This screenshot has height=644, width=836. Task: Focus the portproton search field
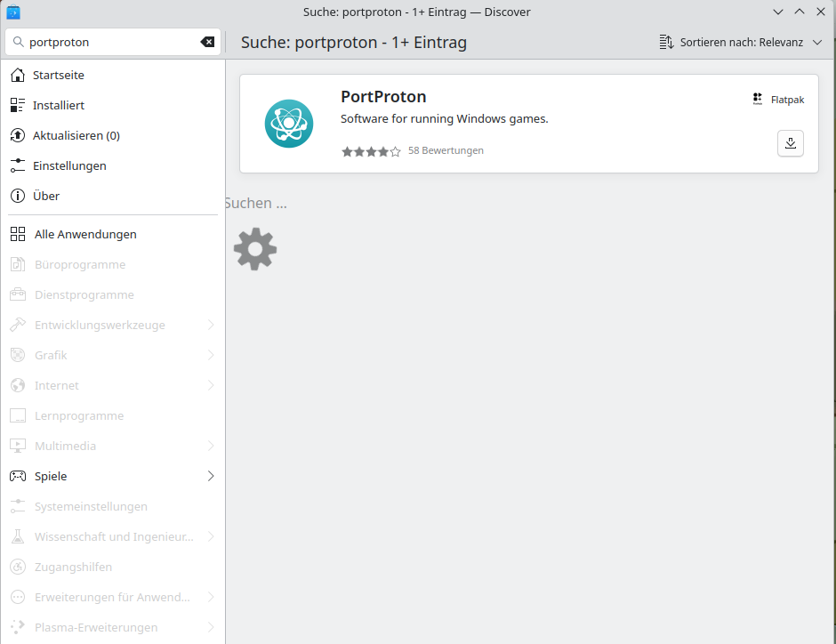click(x=113, y=42)
